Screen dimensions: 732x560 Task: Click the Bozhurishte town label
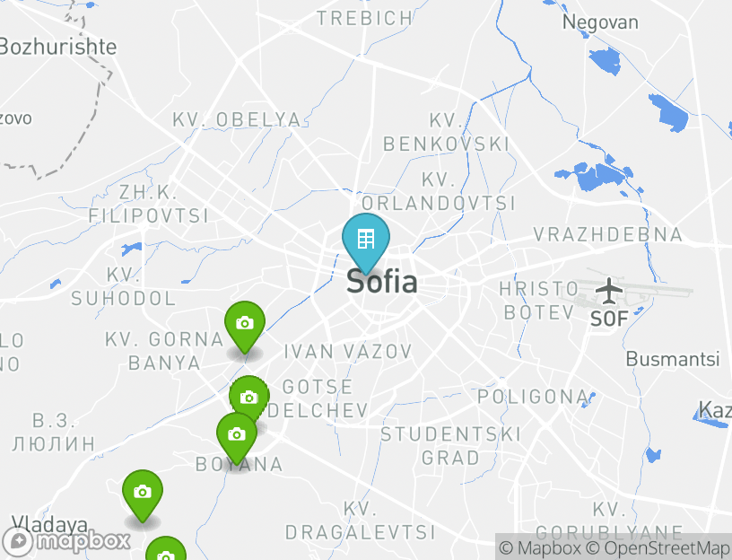coord(57,47)
